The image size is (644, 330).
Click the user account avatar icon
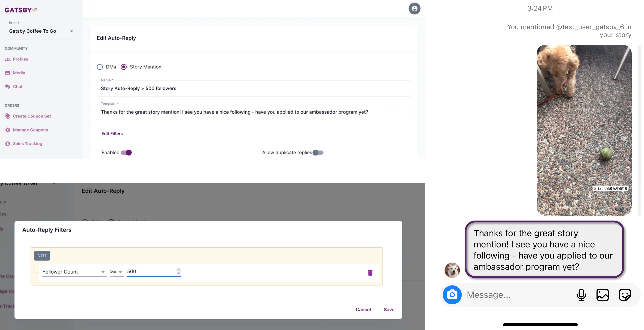(x=414, y=8)
